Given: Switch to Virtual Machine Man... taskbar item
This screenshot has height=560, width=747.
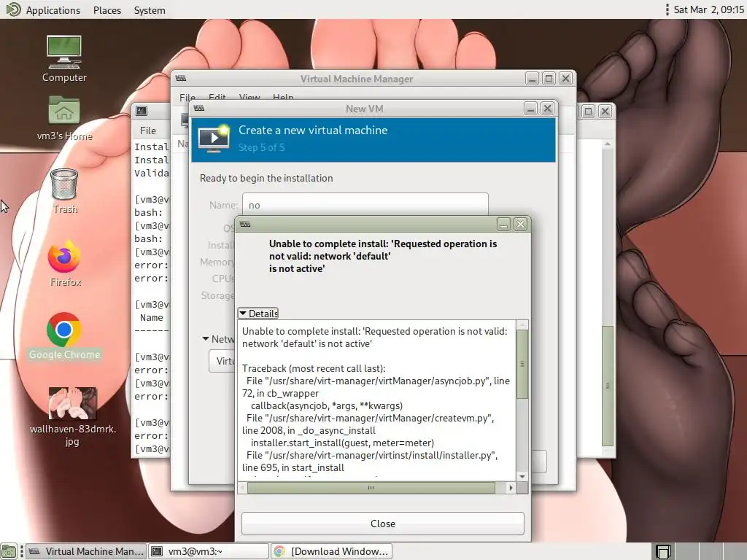Looking at the screenshot, I should [86, 551].
